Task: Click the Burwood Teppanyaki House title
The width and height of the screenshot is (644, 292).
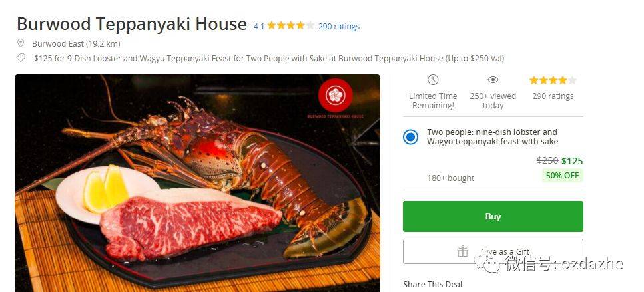Action: [132, 24]
